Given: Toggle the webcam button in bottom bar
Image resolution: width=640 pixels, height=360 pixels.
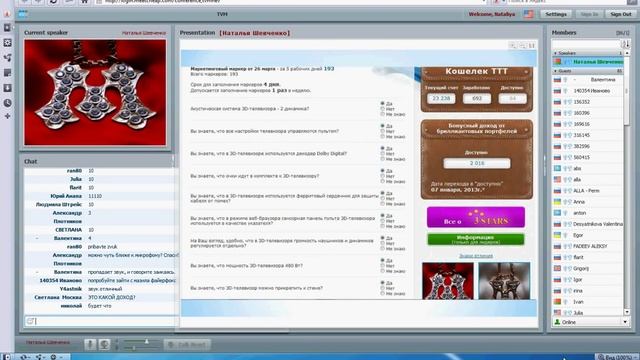Looking at the screenshot, I should coord(104,344).
